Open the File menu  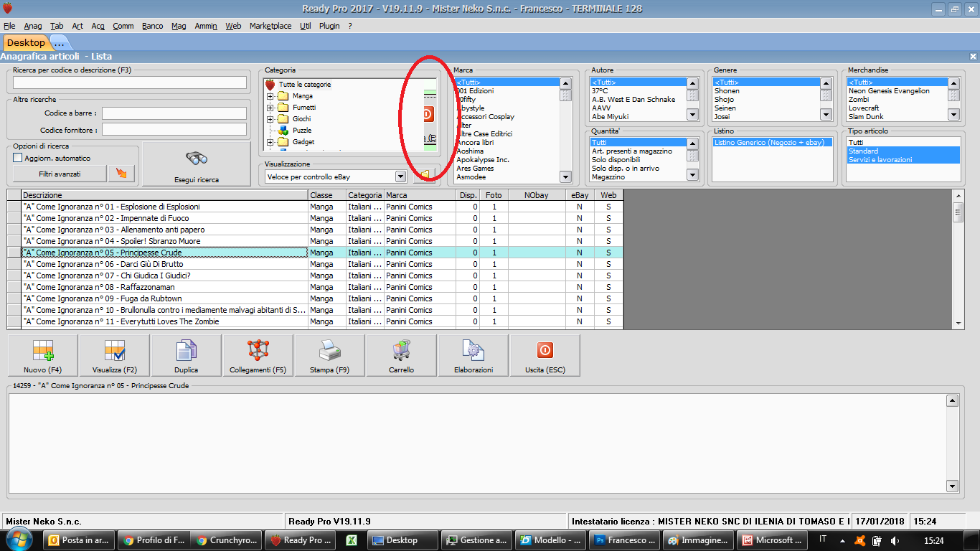[x=9, y=26]
